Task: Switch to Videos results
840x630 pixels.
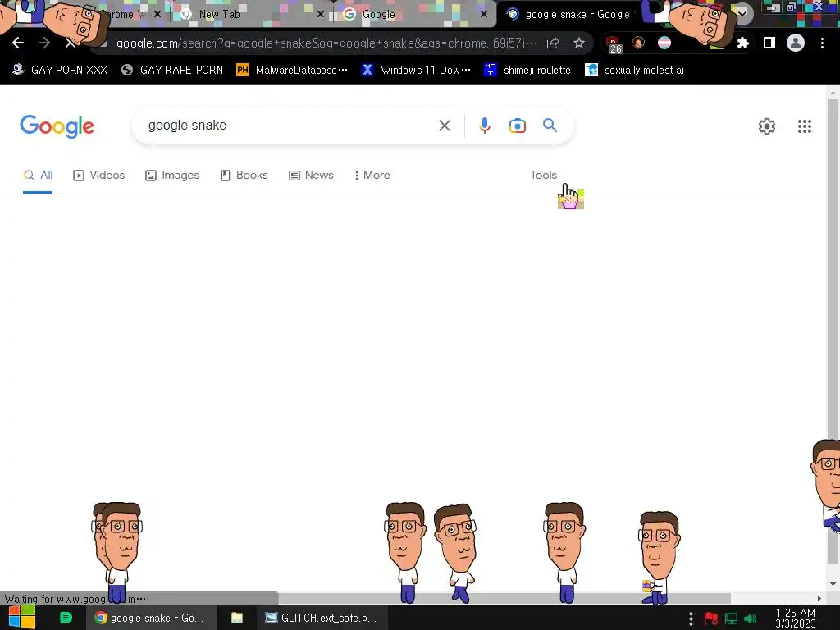Action: [x=98, y=176]
